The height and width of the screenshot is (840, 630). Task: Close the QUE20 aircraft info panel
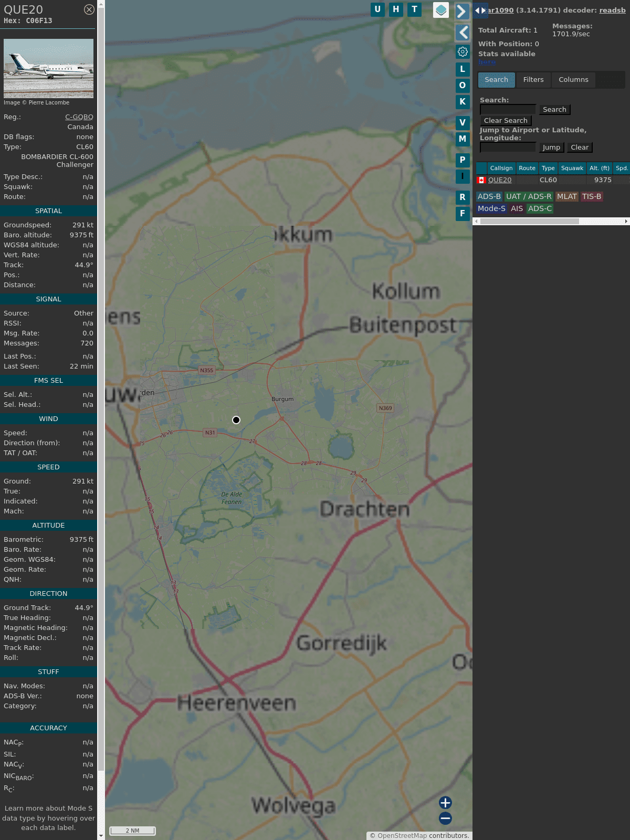point(89,9)
